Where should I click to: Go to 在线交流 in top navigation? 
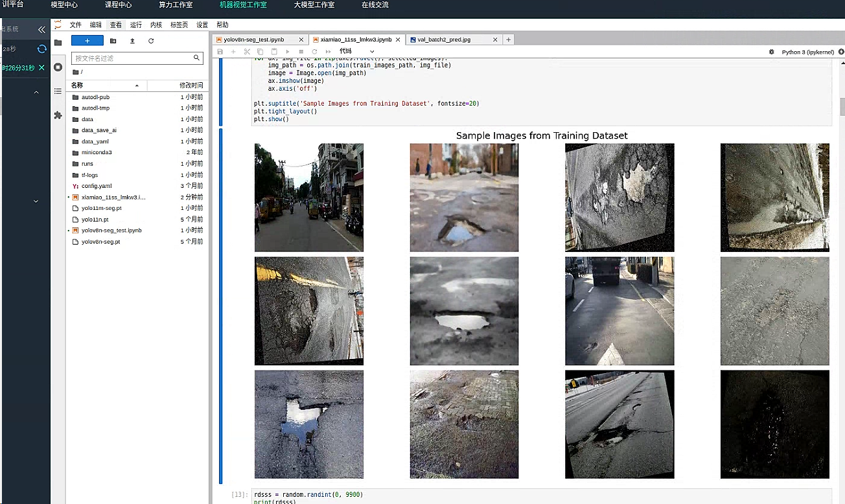375,5
